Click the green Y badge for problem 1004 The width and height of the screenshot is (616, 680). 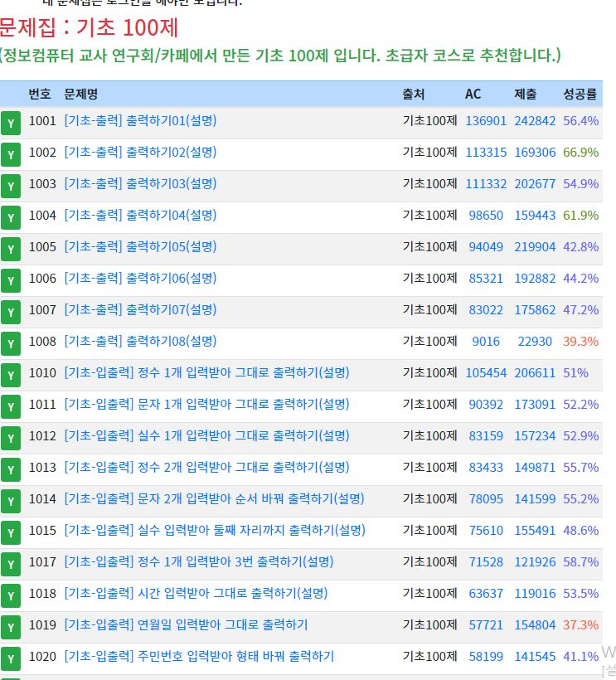pyautogui.click(x=11, y=218)
